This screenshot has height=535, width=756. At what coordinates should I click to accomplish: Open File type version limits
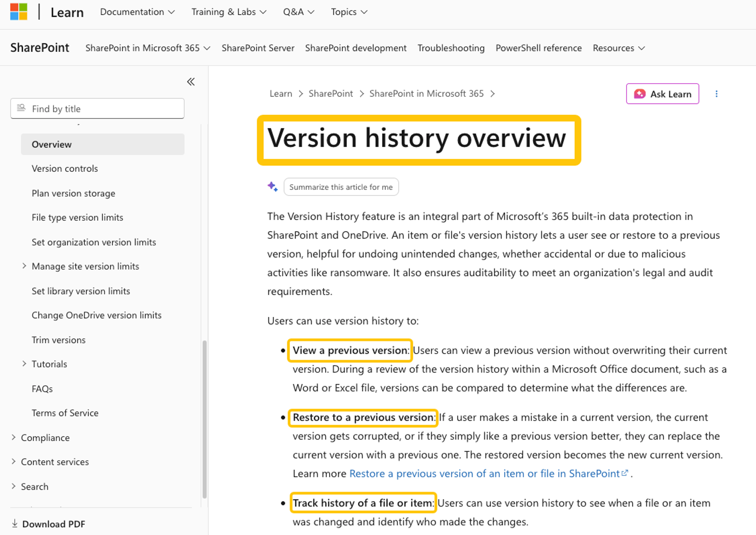[x=77, y=217]
